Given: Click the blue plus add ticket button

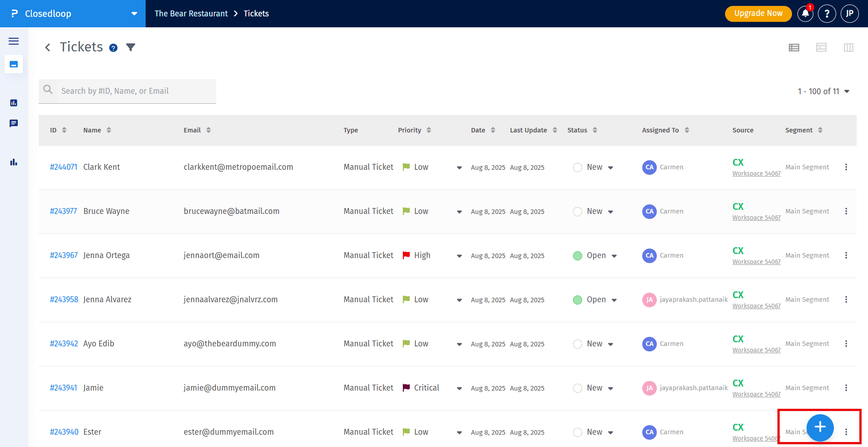Looking at the screenshot, I should click(x=820, y=427).
